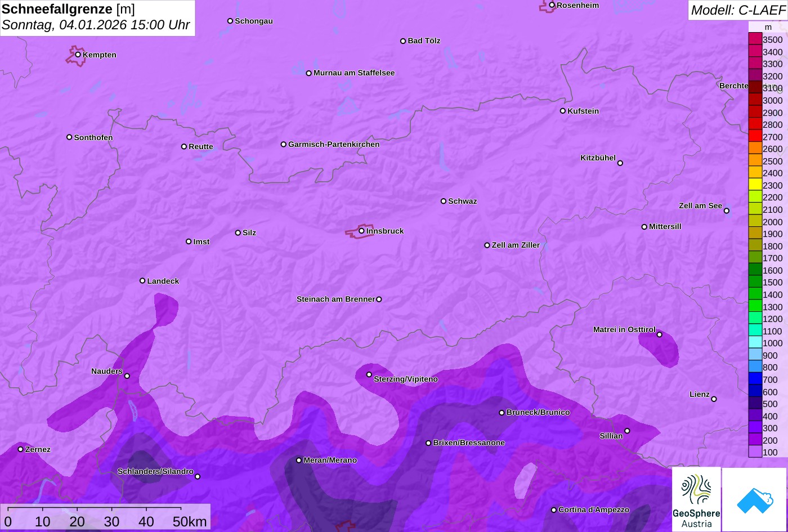Click the Imst map marker
The image size is (788, 532).
189,242
